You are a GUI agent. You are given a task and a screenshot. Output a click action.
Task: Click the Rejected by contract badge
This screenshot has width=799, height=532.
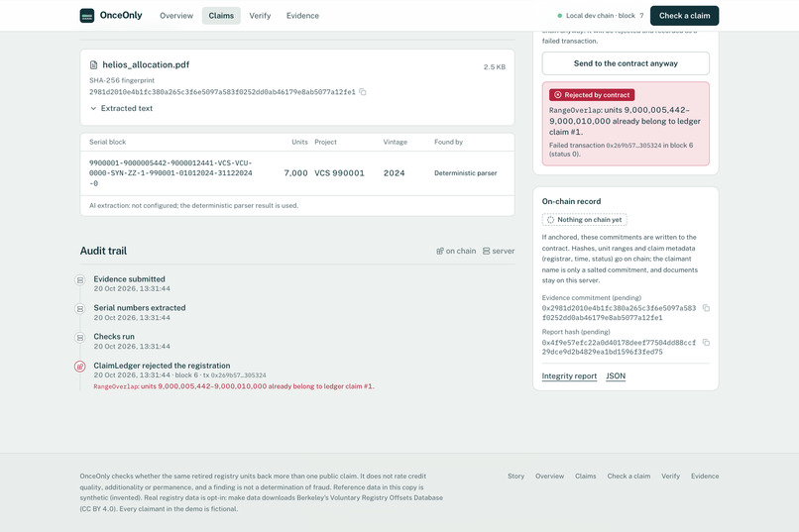coord(592,95)
